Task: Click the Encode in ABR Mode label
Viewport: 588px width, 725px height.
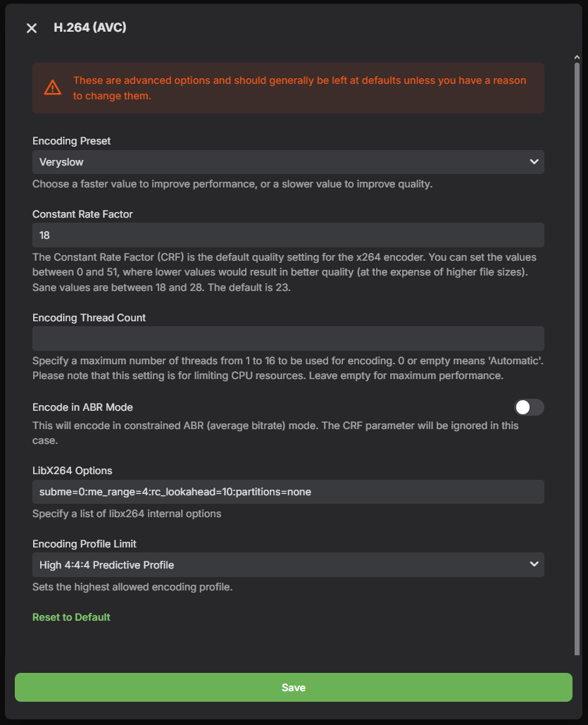Action: coord(83,407)
